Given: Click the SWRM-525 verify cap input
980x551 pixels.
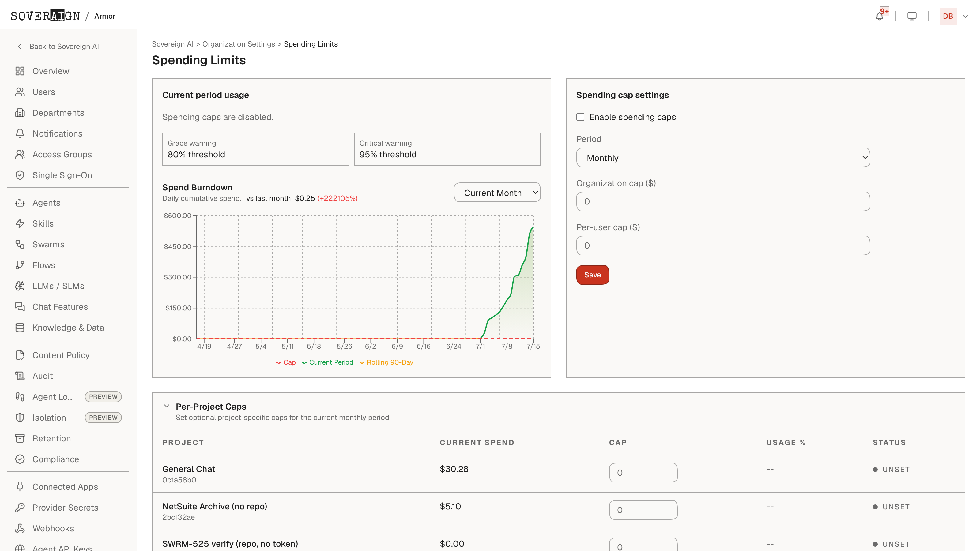Looking at the screenshot, I should pyautogui.click(x=643, y=545).
